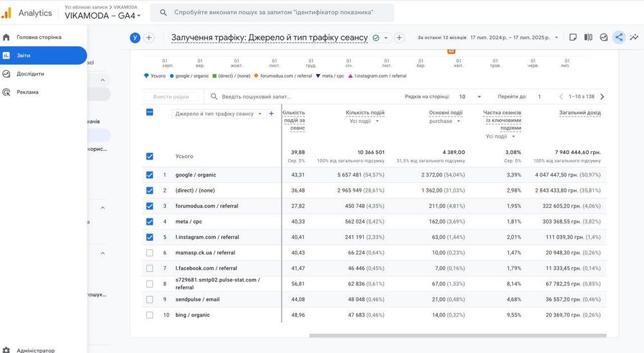The width and height of the screenshot is (644, 353).
Task: Click the share report icon
Action: click(619, 37)
